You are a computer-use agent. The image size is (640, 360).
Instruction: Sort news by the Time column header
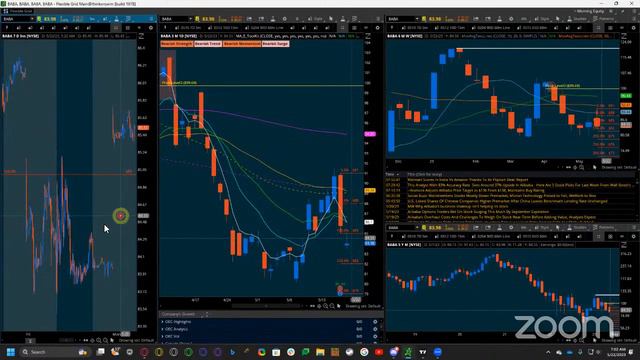[x=393, y=174]
